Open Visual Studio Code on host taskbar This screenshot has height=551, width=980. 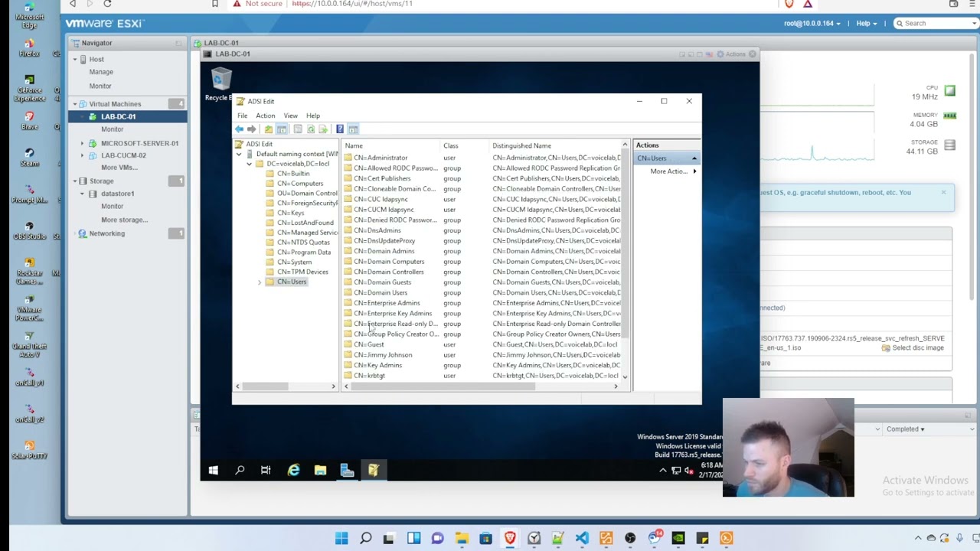click(582, 538)
